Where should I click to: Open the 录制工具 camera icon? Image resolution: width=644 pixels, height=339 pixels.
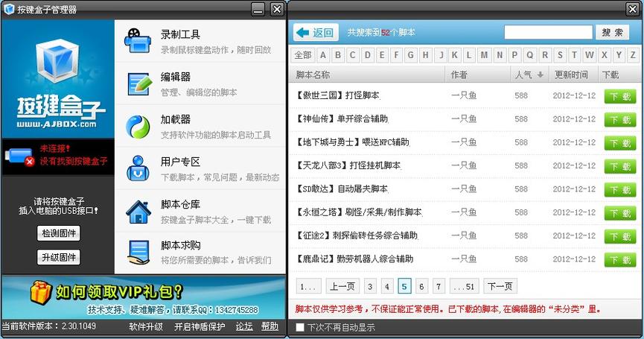point(137,41)
